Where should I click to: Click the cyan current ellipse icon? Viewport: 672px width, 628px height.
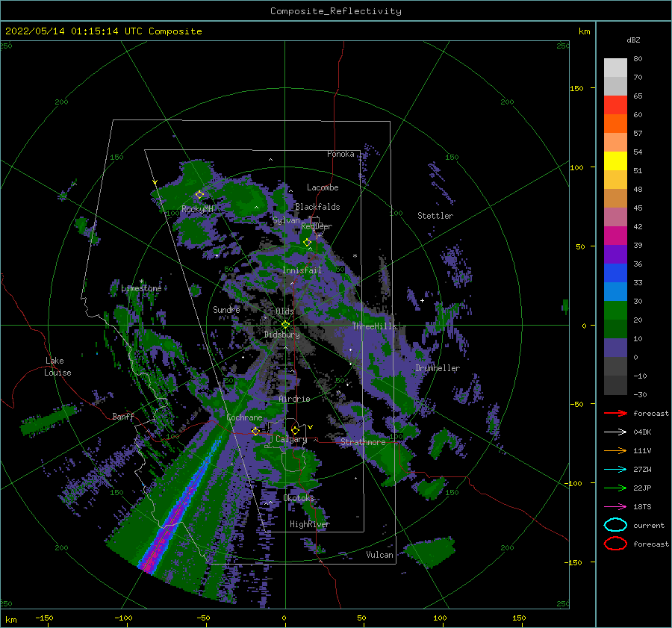pos(615,525)
